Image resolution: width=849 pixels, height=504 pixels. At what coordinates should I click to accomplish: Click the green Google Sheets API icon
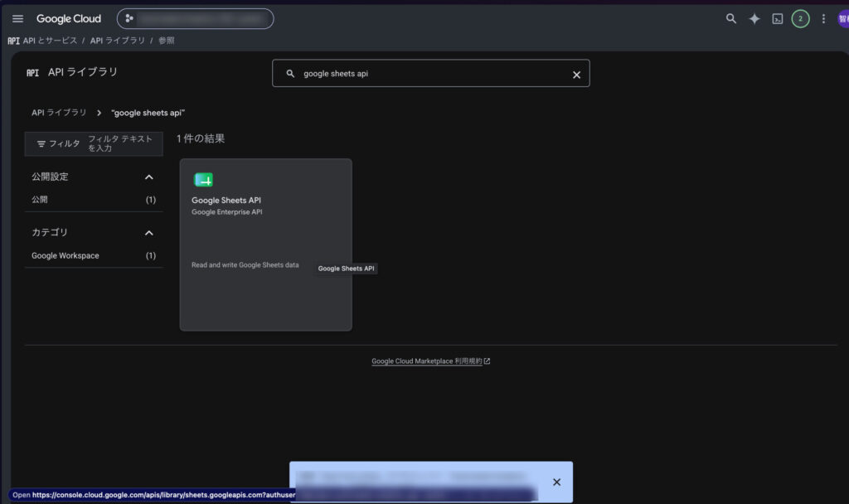pos(203,180)
